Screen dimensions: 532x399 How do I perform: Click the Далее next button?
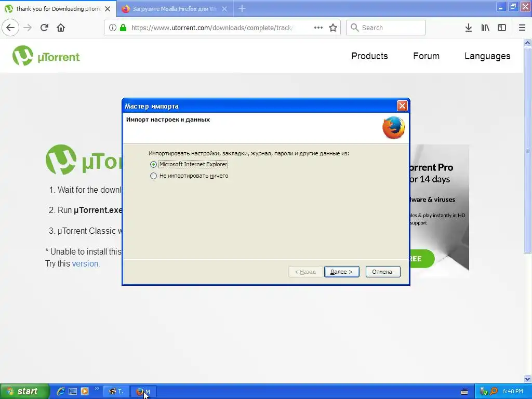(x=341, y=272)
